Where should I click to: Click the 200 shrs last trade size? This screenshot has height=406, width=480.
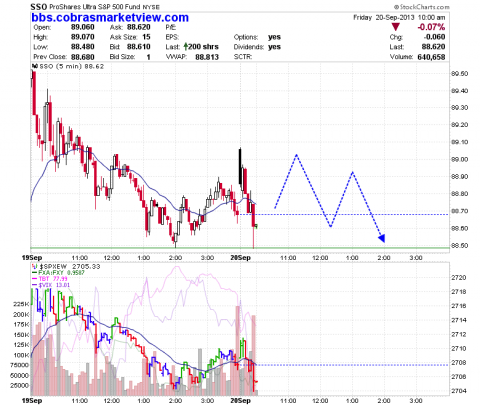(203, 47)
